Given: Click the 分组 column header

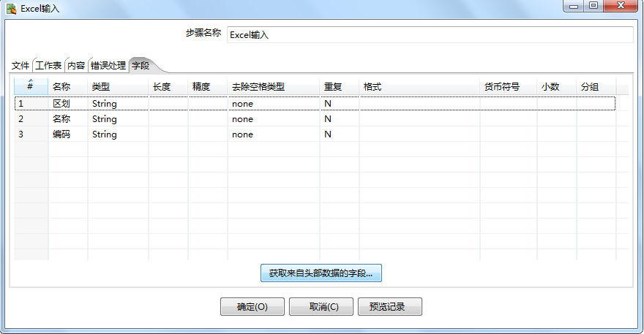Looking at the screenshot, I should point(596,86).
